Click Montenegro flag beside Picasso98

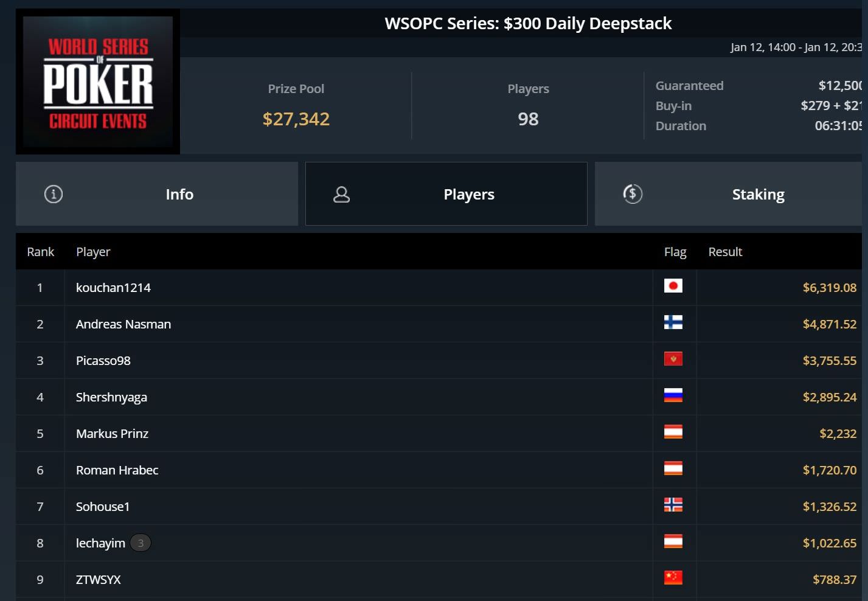coord(673,359)
